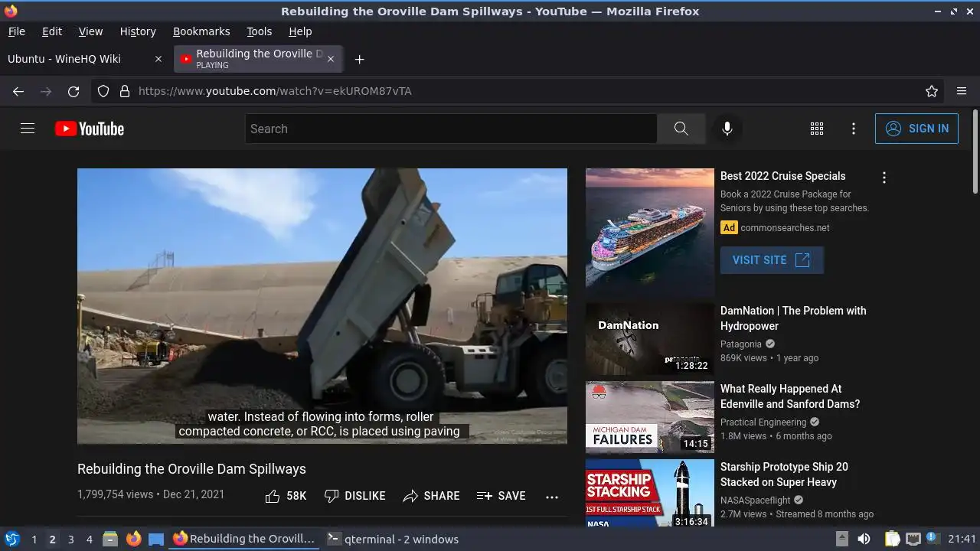The width and height of the screenshot is (980, 551).
Task: Open the Michigan Dam Failures thumbnail
Action: 650,417
